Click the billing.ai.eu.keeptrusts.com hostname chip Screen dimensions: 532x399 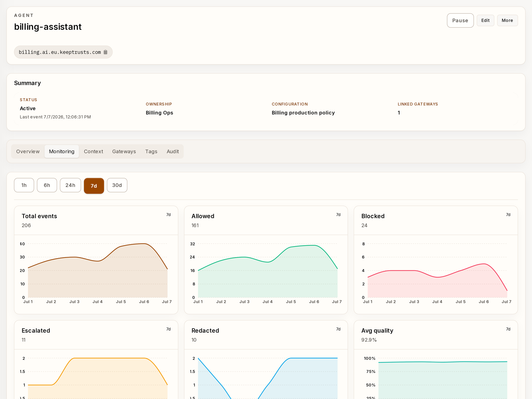[63, 52]
